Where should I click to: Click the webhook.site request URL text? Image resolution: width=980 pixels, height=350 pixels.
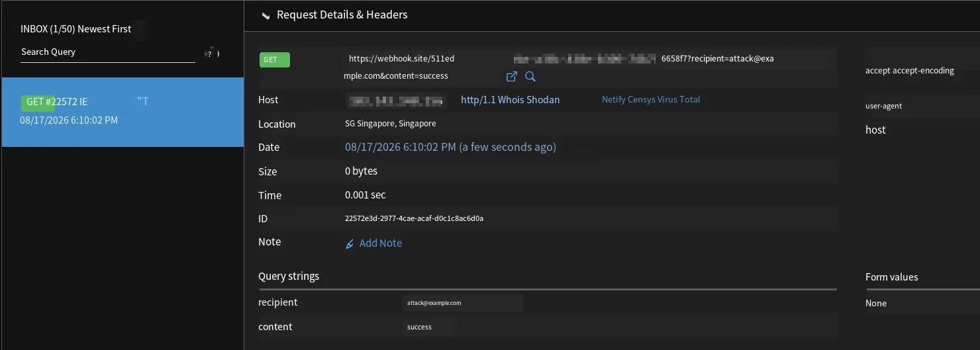(x=559, y=67)
